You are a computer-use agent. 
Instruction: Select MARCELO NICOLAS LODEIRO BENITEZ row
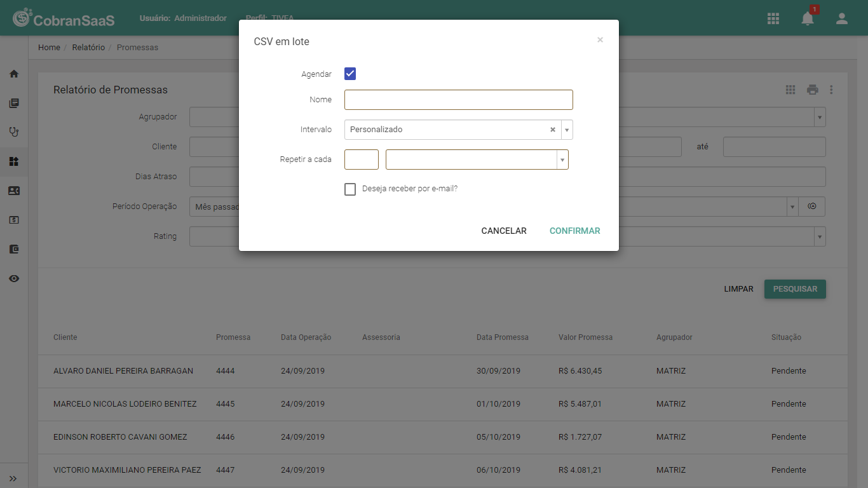[x=443, y=404]
